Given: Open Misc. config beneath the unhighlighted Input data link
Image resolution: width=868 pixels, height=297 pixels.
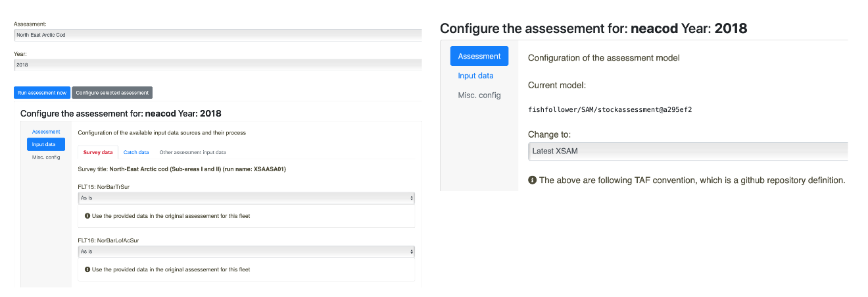Looking at the screenshot, I should click(479, 95).
